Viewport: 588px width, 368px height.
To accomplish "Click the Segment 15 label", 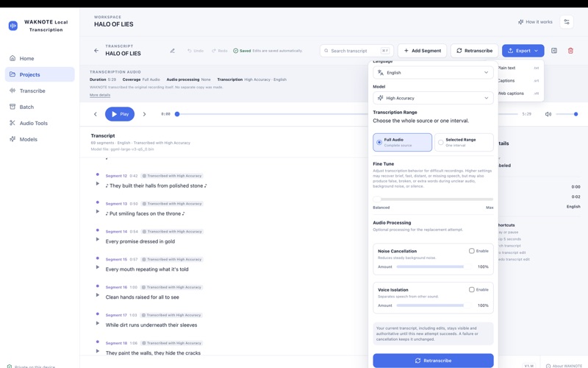I will [116, 259].
